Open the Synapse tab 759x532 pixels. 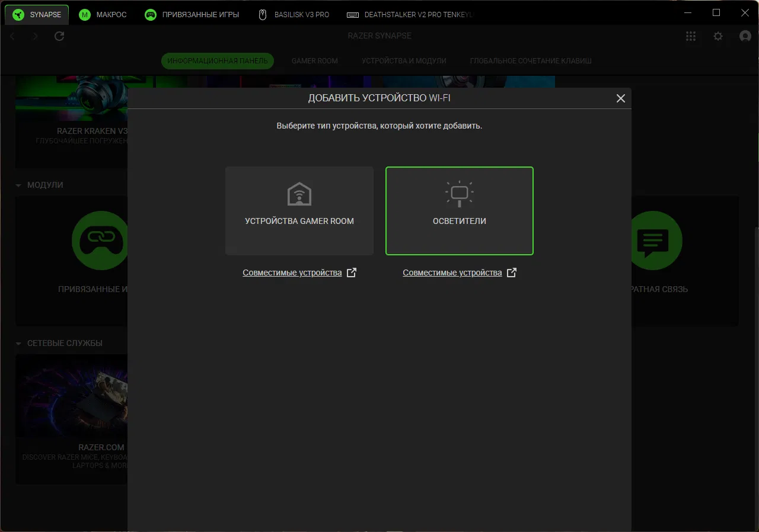(x=37, y=14)
